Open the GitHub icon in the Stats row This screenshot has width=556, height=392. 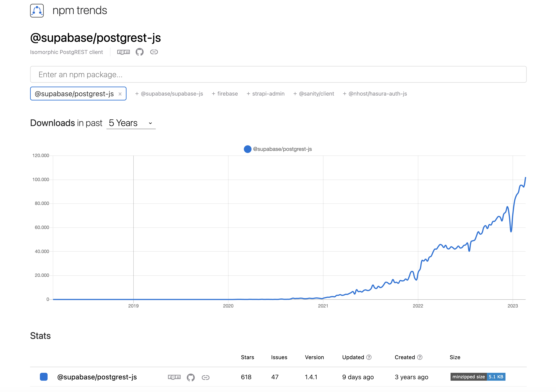pyautogui.click(x=191, y=377)
